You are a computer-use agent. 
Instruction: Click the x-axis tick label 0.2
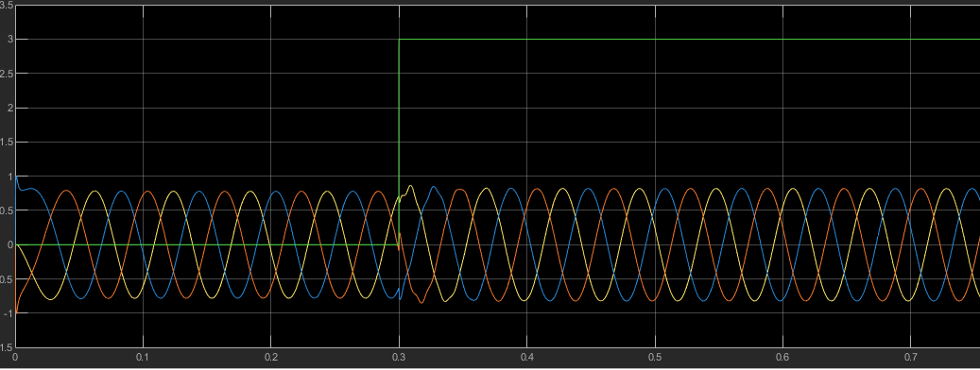click(270, 358)
